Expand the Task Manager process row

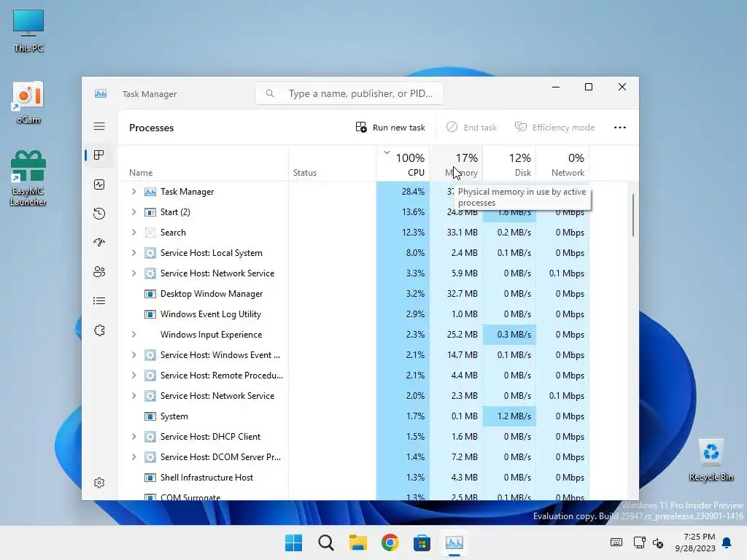tap(134, 192)
